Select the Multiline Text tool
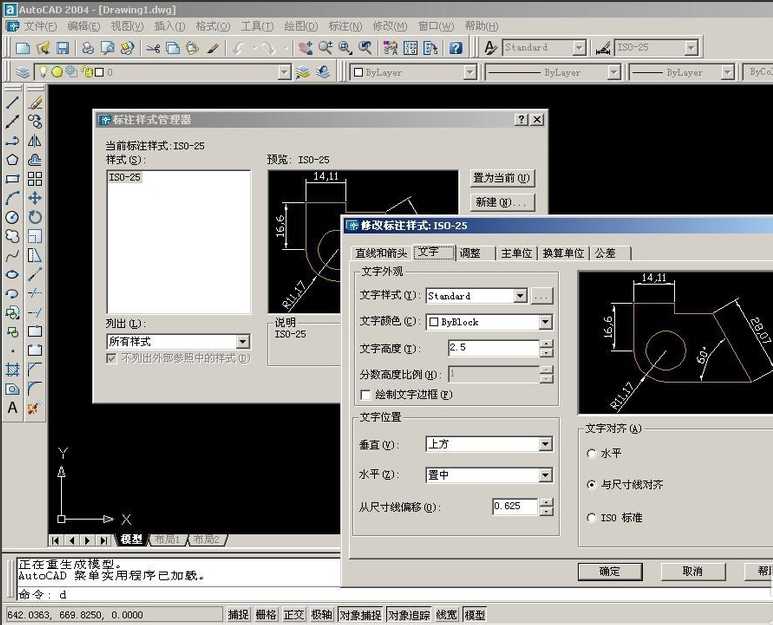The height and width of the screenshot is (625, 773). pyautogui.click(x=12, y=408)
